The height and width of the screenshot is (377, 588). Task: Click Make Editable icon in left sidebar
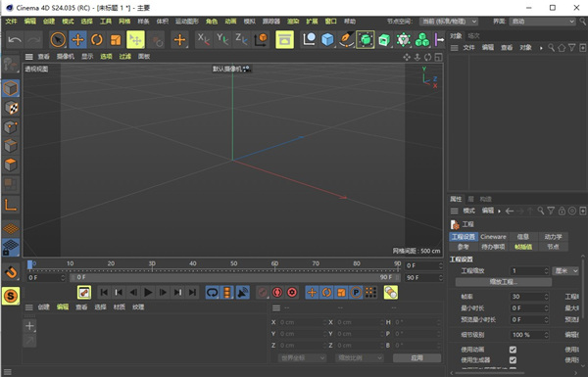(11, 65)
